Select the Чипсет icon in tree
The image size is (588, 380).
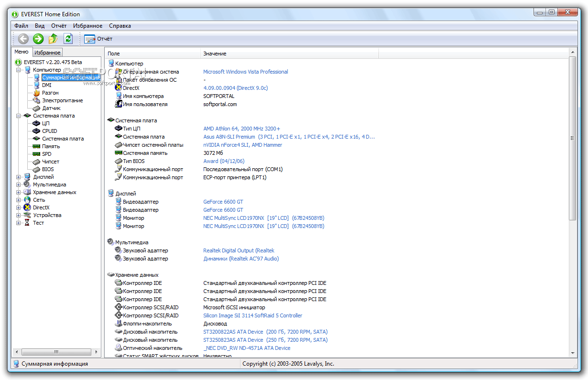pyautogui.click(x=36, y=162)
